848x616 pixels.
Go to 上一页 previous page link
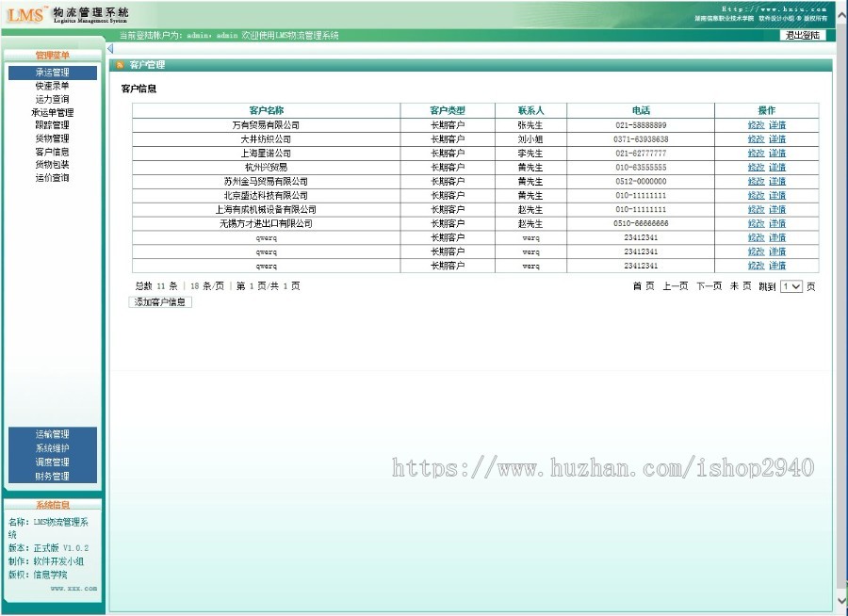coord(676,286)
